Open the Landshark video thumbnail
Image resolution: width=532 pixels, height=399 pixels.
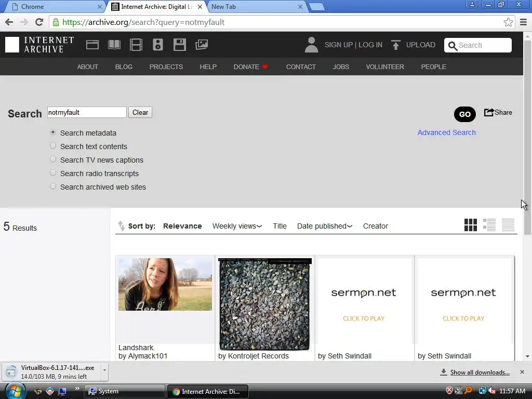(165, 284)
